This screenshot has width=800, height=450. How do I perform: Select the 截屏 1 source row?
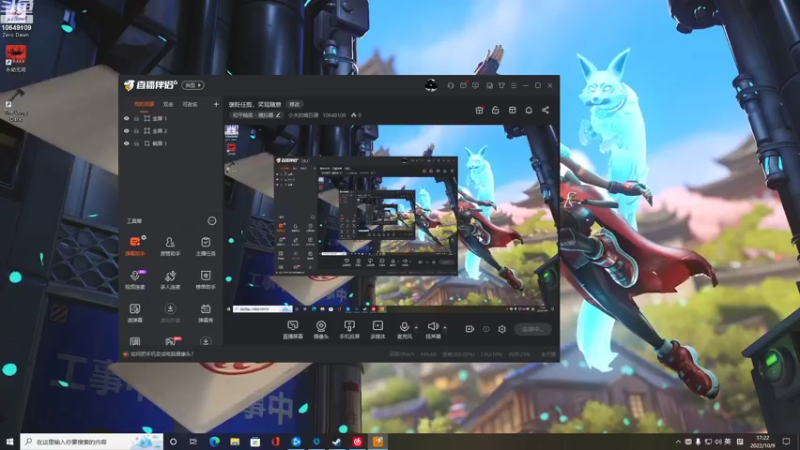(172, 144)
